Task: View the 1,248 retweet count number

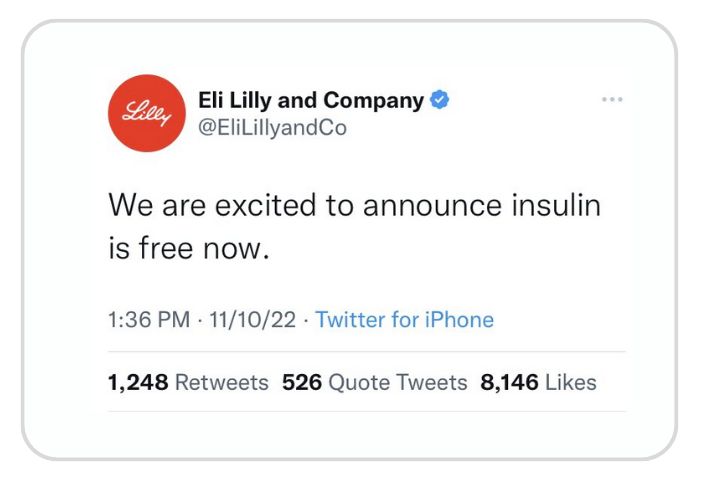Action: coord(138,383)
